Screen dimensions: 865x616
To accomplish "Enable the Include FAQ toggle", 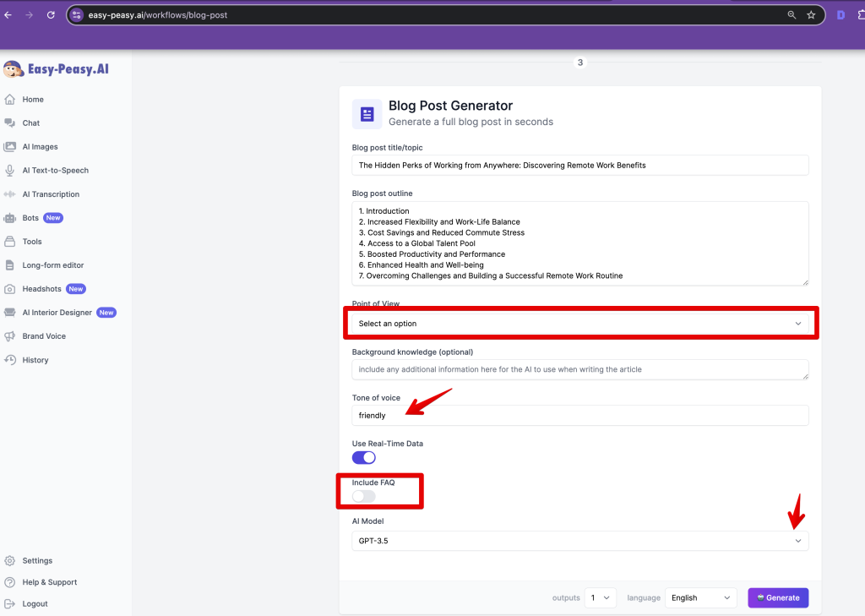I will click(x=363, y=496).
